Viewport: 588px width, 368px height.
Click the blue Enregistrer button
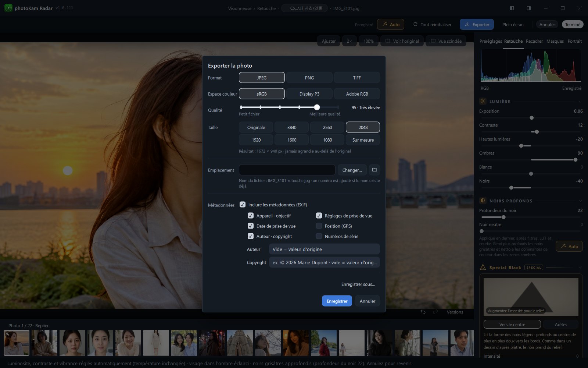coord(337,301)
